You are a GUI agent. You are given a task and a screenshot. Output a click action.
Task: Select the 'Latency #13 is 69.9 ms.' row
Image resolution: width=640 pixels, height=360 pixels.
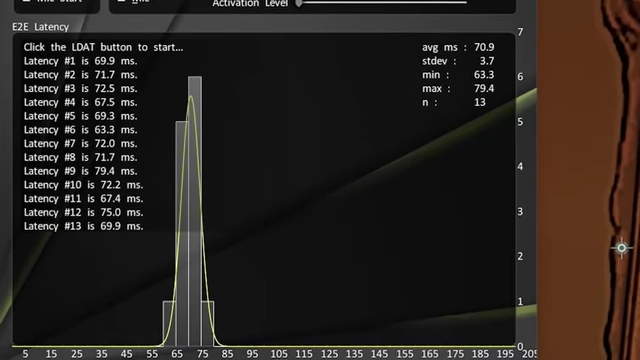pos(83,226)
